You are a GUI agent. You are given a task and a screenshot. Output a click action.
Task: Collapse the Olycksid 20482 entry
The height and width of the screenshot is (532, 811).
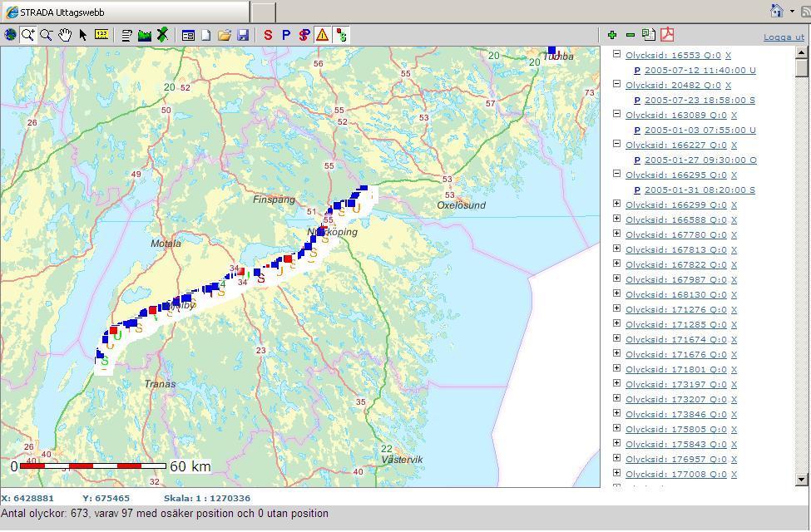(x=616, y=84)
